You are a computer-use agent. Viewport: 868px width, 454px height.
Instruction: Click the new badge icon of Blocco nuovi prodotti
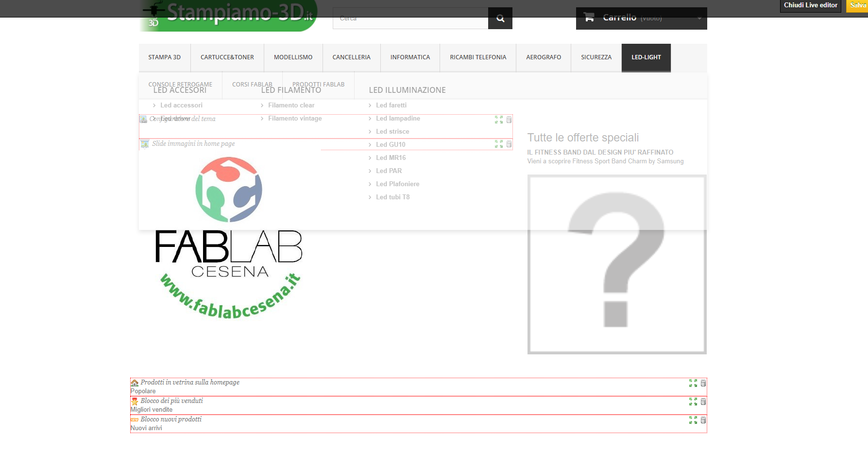click(x=135, y=420)
